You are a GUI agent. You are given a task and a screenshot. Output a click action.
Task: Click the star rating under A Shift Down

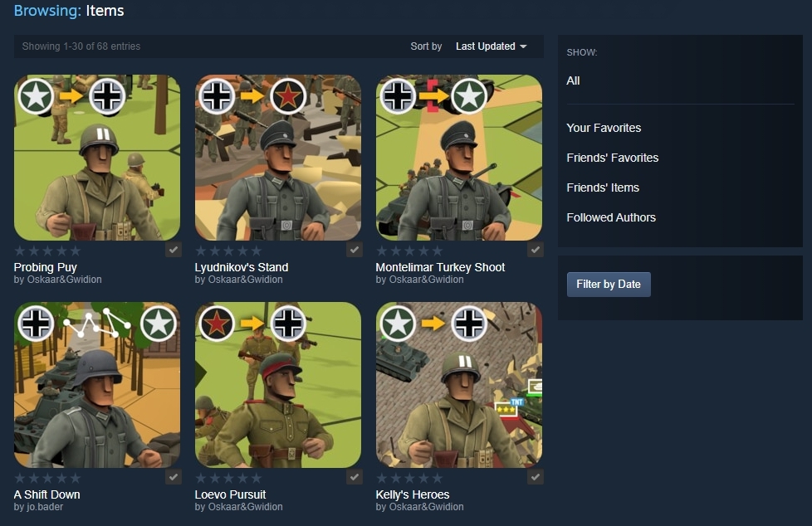47,479
